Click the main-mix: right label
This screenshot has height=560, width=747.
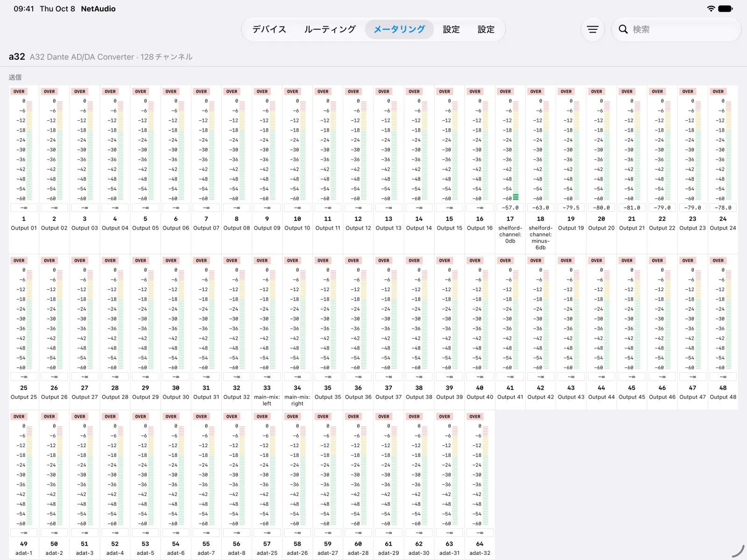point(297,400)
